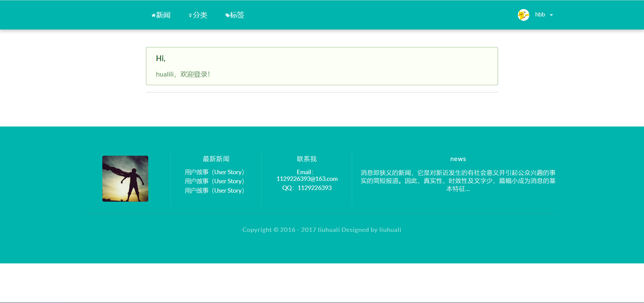
Task: Click the 消息即狭义的新闻 description paragraph
Action: 458,181
